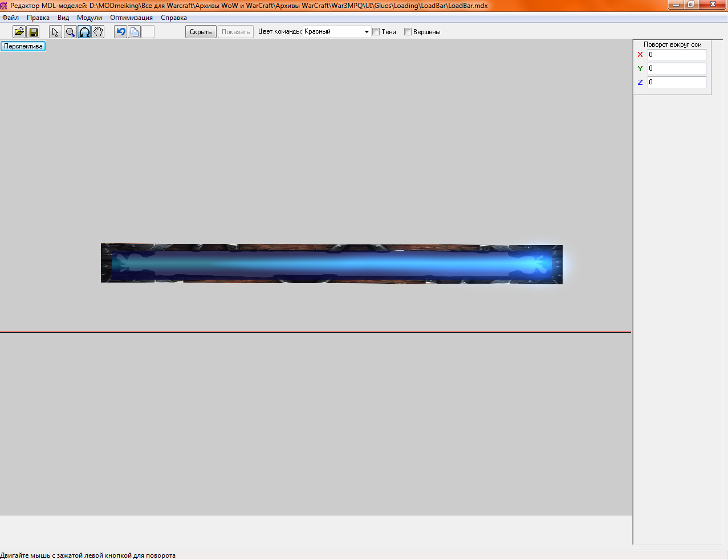Viewport: 728px width, 560px height.
Task: Open the Правка menu
Action: 38,18
